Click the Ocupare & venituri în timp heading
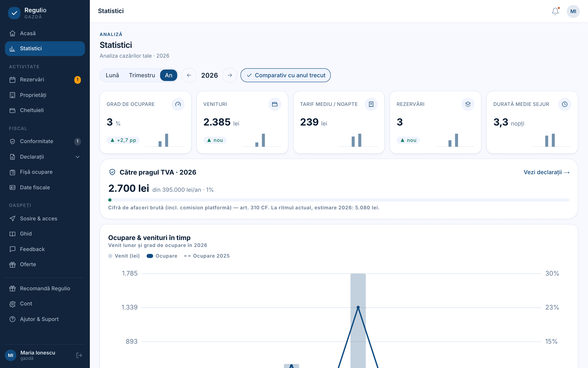This screenshot has height=368, width=588. 149,238
